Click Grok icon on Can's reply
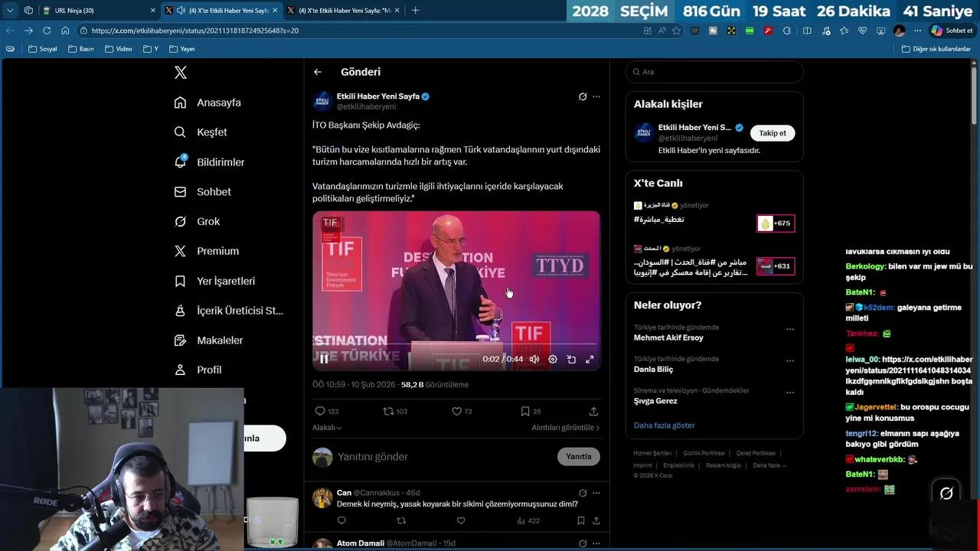The image size is (980, 551). coord(583,493)
